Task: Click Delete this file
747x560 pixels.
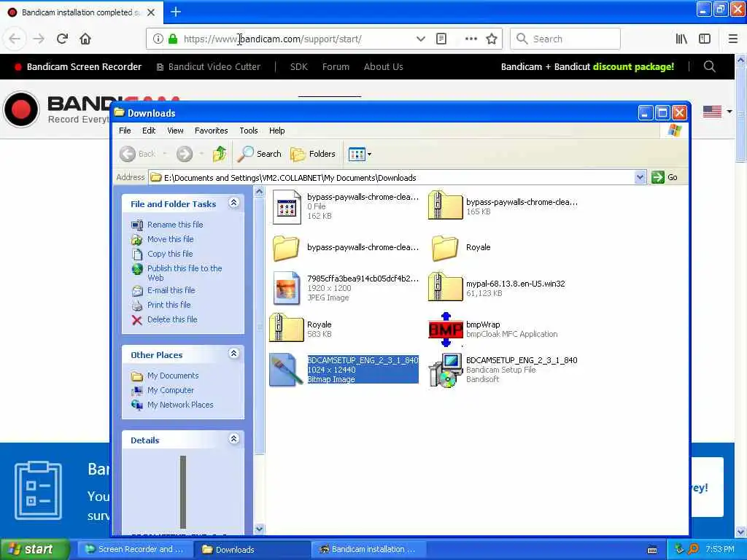Action: 172,319
